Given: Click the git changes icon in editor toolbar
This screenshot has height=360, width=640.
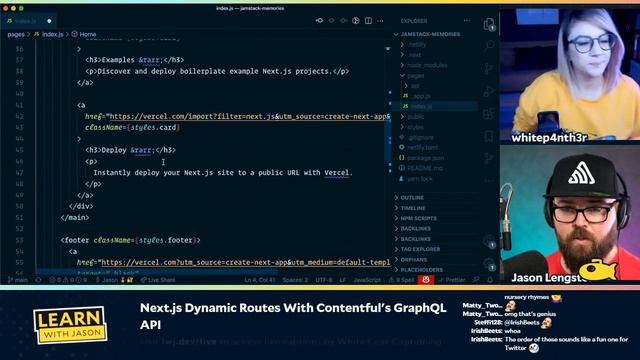Looking at the screenshot, I should point(319,21).
